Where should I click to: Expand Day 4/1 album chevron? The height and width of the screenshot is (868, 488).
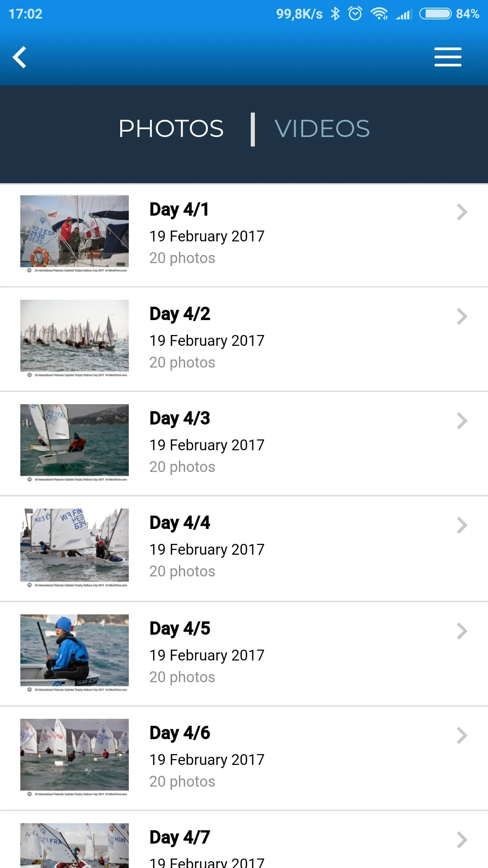click(x=462, y=212)
